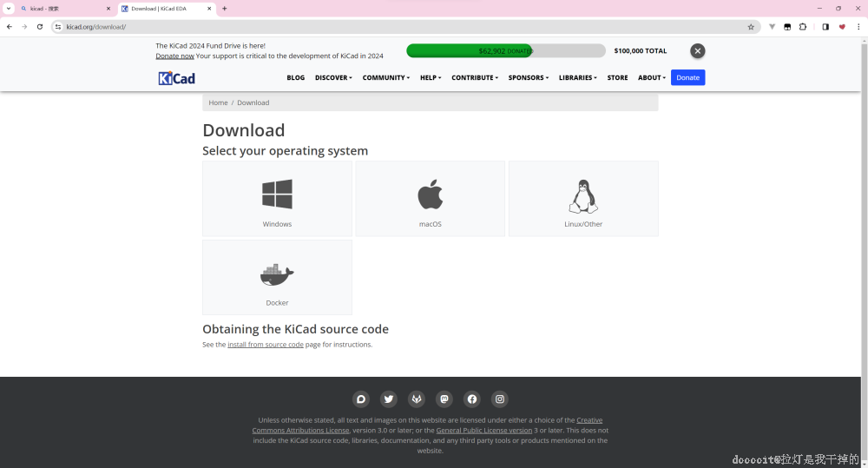This screenshot has height=468, width=868.
Task: Click the dark extension icon left of puzzle
Action: [x=787, y=27]
